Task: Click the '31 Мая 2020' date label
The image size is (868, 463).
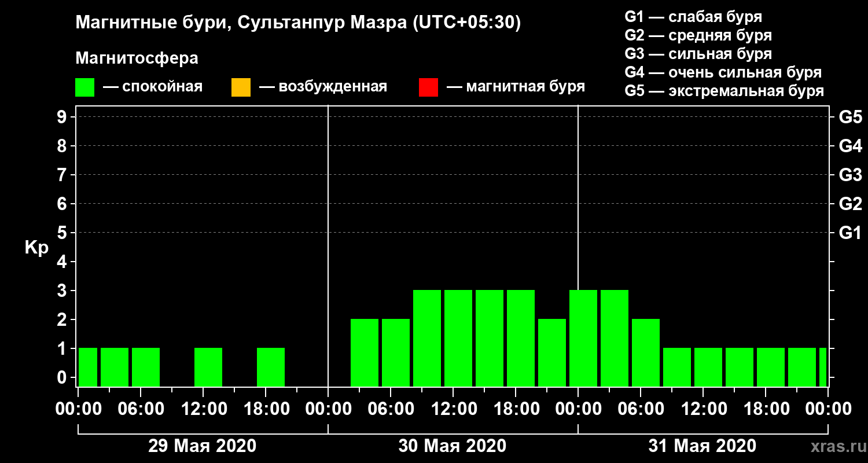Action: 702,446
